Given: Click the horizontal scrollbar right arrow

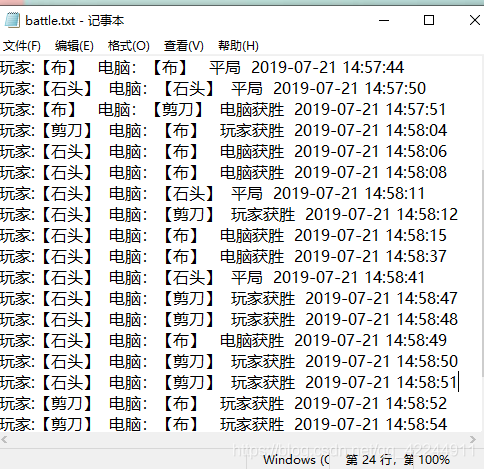Looking at the screenshot, I should pyautogui.click(x=473, y=440).
